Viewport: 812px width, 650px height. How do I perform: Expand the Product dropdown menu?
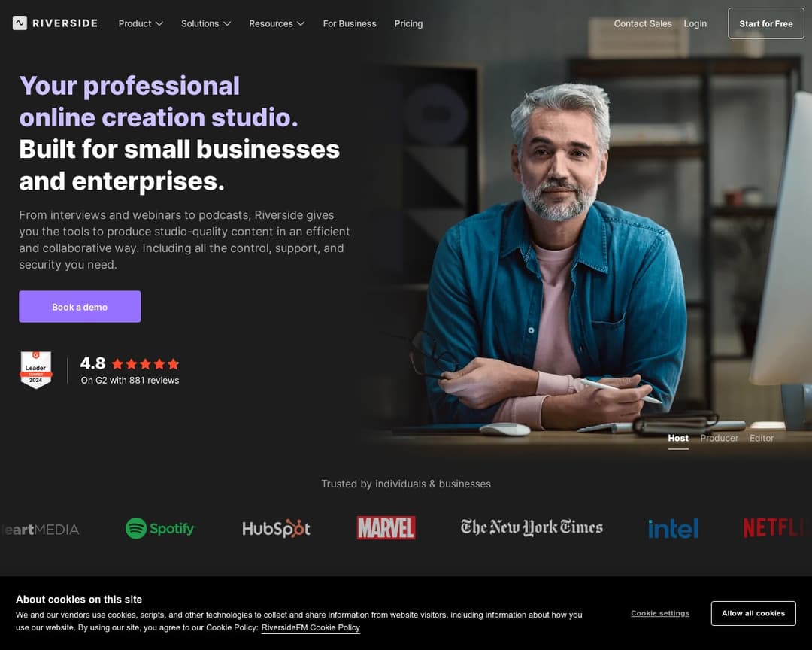[x=141, y=23]
